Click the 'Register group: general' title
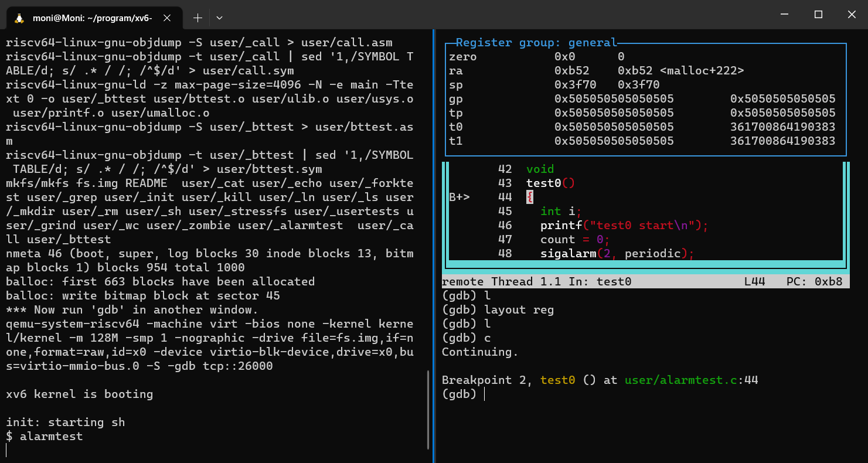This screenshot has height=463, width=868. coord(536,42)
